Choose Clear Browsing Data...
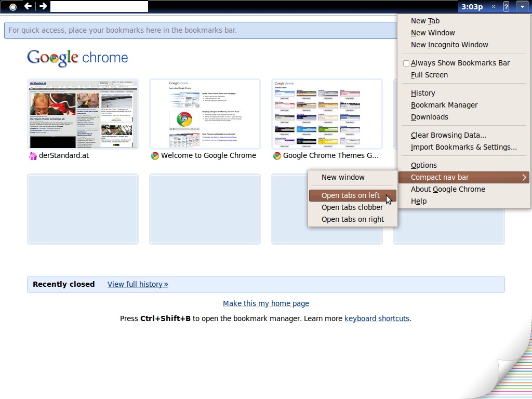The height and width of the screenshot is (399, 532). click(448, 135)
